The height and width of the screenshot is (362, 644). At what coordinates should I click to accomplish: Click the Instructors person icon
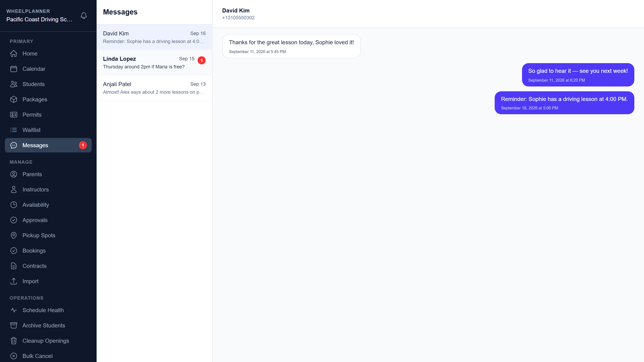(13, 189)
